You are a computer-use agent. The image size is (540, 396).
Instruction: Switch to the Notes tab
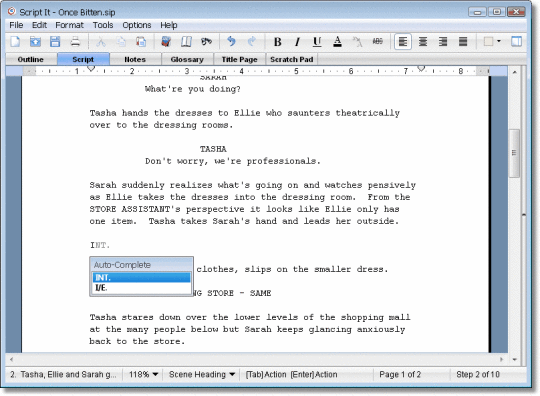(135, 59)
